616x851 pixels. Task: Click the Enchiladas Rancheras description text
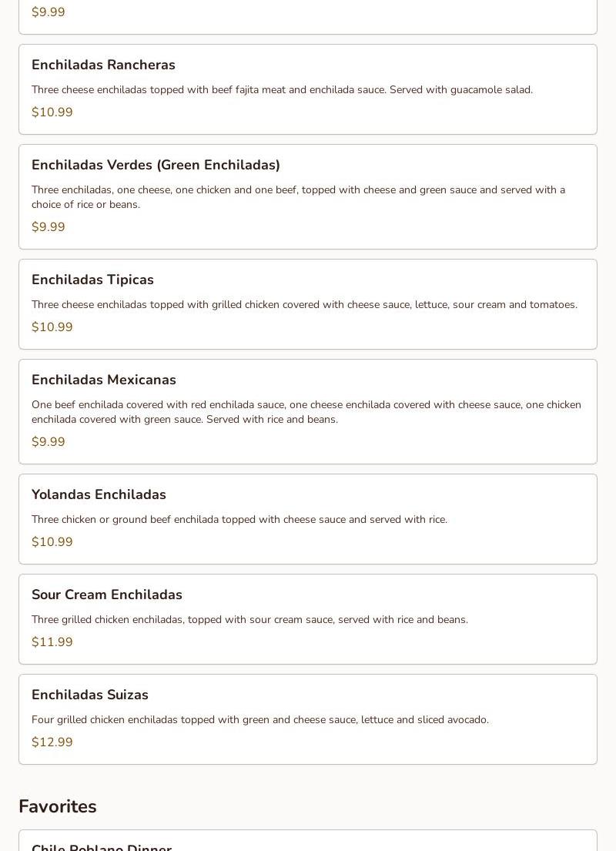[x=282, y=89]
